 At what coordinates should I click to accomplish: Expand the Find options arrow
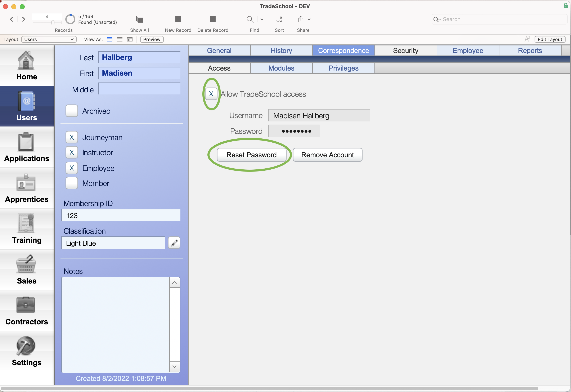[262, 19]
